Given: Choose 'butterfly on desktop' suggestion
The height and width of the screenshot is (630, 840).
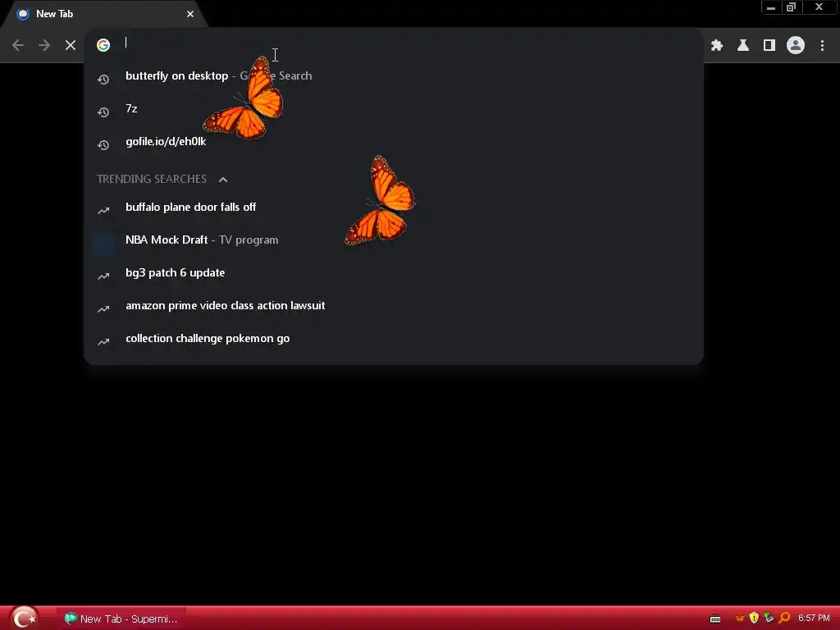Looking at the screenshot, I should pyautogui.click(x=393, y=76).
